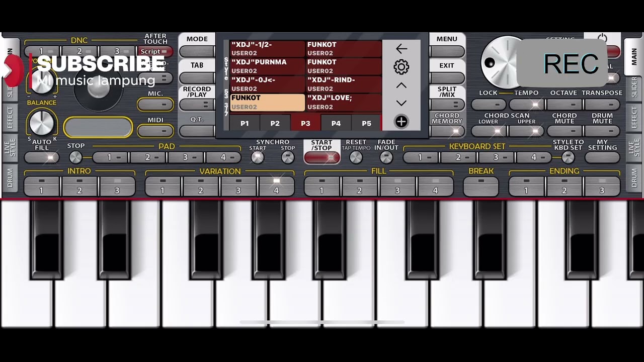Click the OCTAVE button
The width and height of the screenshot is (644, 362).
click(564, 105)
